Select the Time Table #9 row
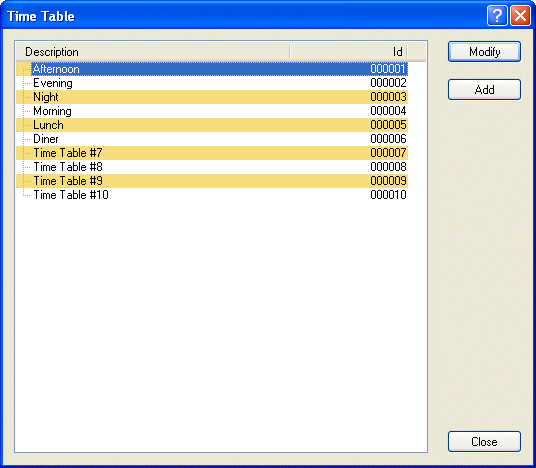 pyautogui.click(x=212, y=181)
